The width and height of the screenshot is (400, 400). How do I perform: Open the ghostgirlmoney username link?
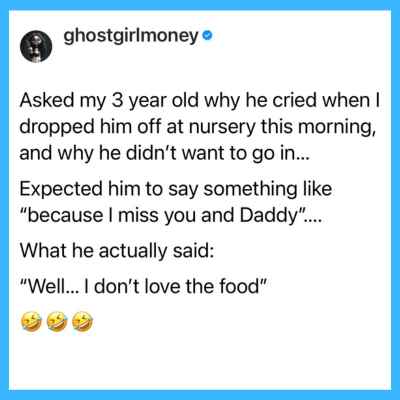tap(131, 36)
